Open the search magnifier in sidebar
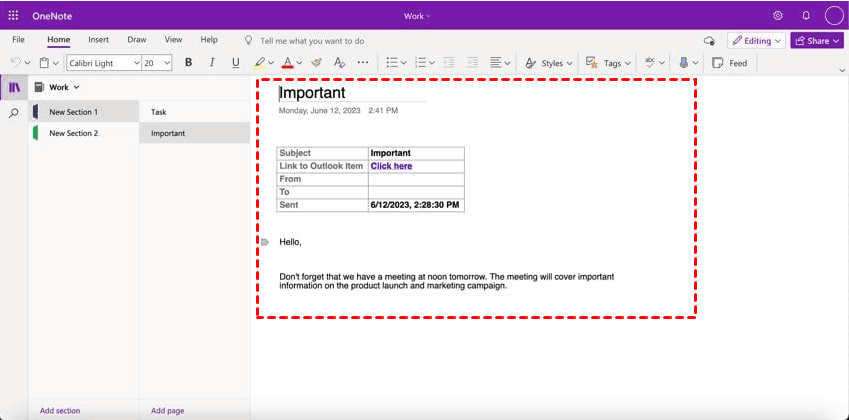This screenshot has width=849, height=420. coord(14,113)
